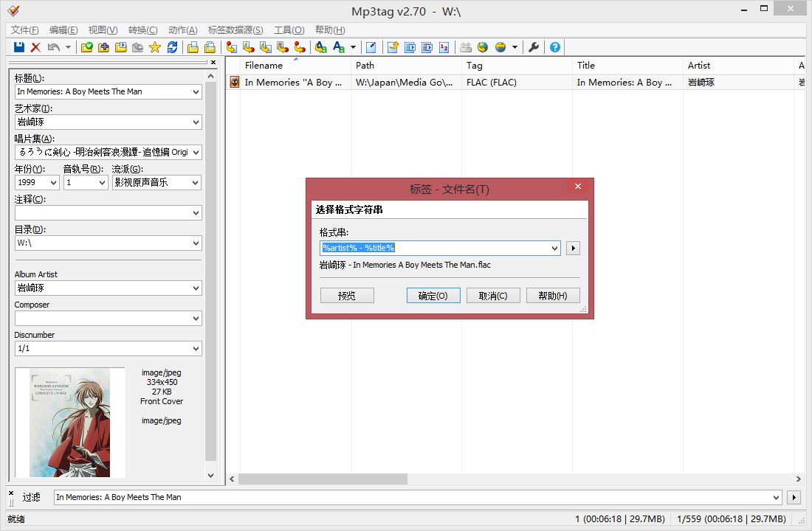The width and height of the screenshot is (812, 531).
Task: Open the 文件(F) menu
Action: pos(25,30)
